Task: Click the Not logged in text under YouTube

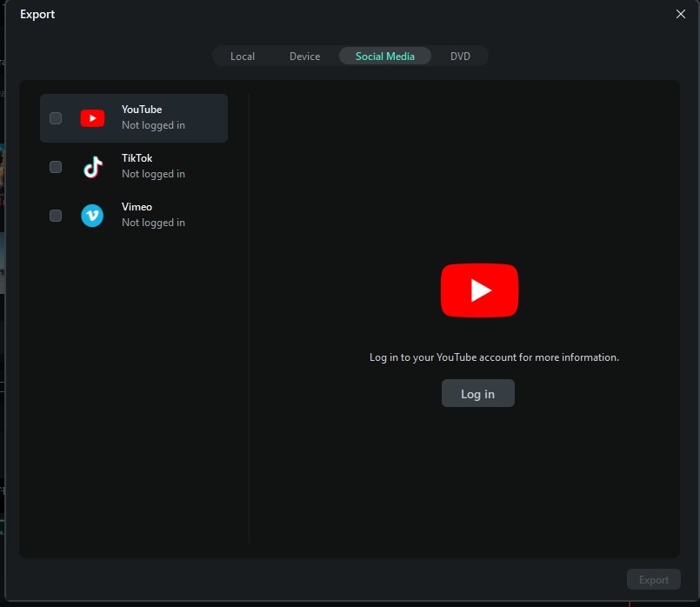Action: pos(153,124)
